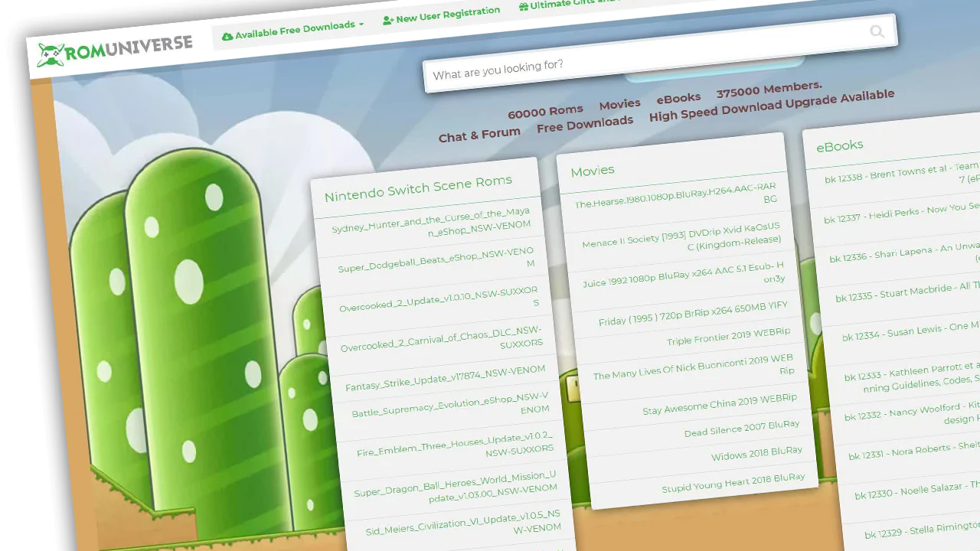Screen dimensions: 980x551
Task: Open Juice 1992 1080p BluRay entry
Action: click(x=683, y=276)
